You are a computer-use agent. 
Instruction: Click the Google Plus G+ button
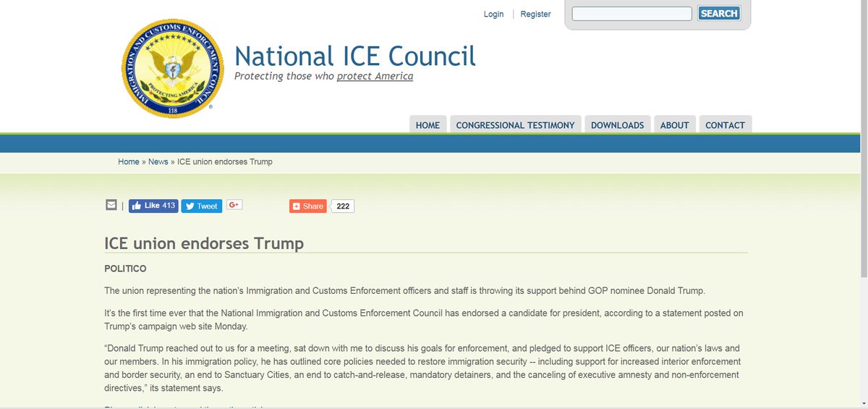click(234, 205)
